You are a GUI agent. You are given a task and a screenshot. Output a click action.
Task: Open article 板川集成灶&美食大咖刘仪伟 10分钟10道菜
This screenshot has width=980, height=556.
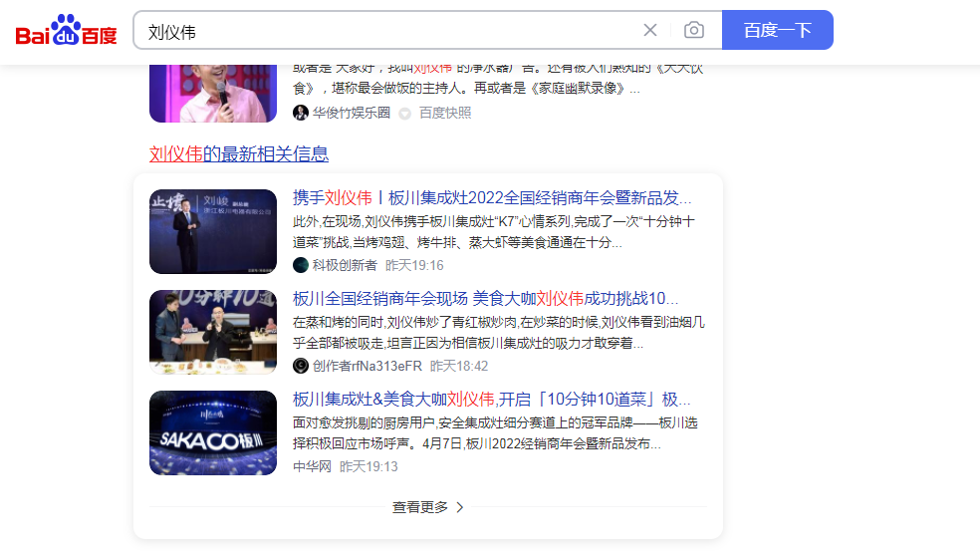pyautogui.click(x=492, y=399)
